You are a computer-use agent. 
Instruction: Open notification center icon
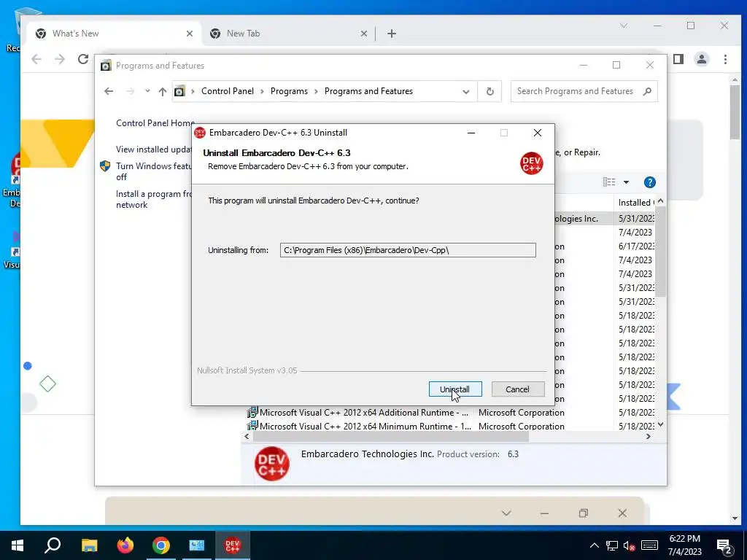pos(724,545)
